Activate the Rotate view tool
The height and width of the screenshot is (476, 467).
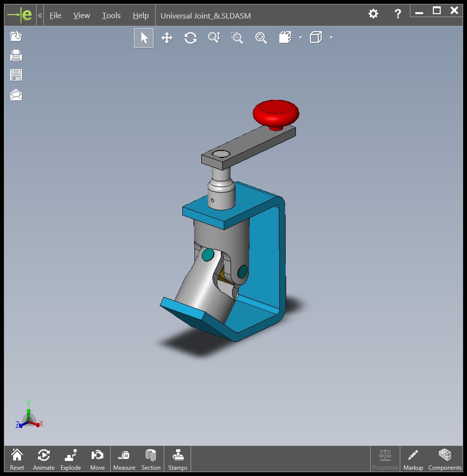[x=190, y=38]
